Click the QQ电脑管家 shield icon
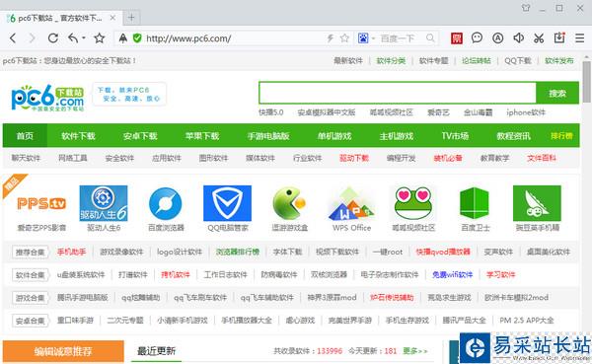The width and height of the screenshot is (592, 364). coord(227,203)
